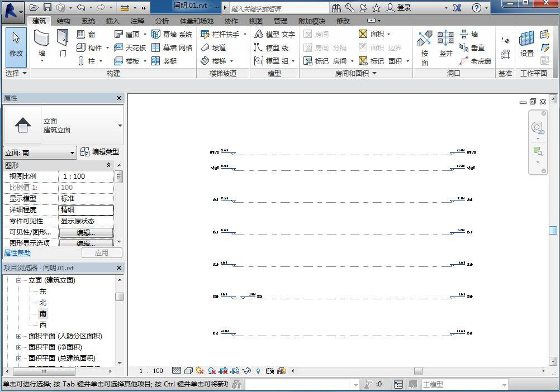Open the 注释 ribbon tab
The height and width of the screenshot is (392, 560).
click(137, 21)
